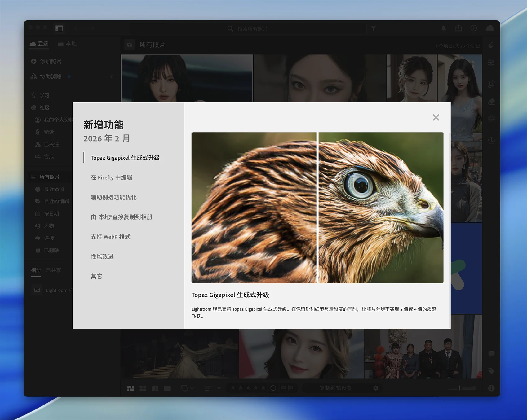The width and height of the screenshot is (527, 420).
Task: Expand the sort order dropdown arrow
Action: coord(219,388)
